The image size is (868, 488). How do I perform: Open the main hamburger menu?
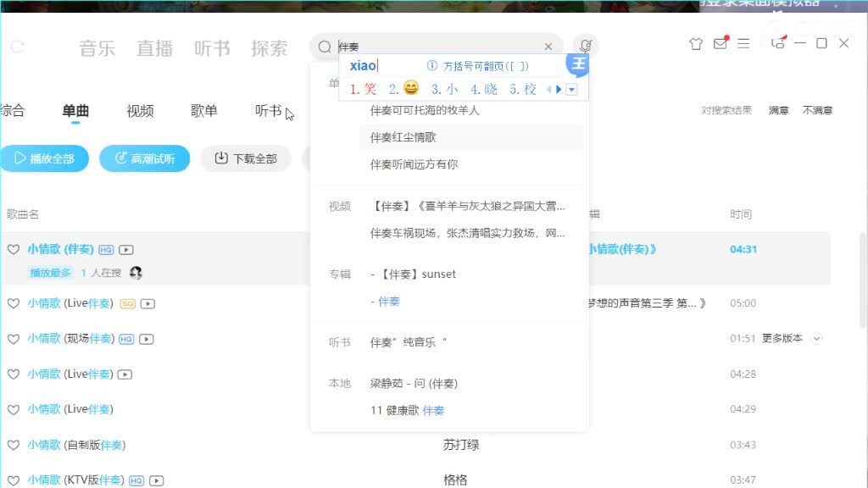point(744,45)
